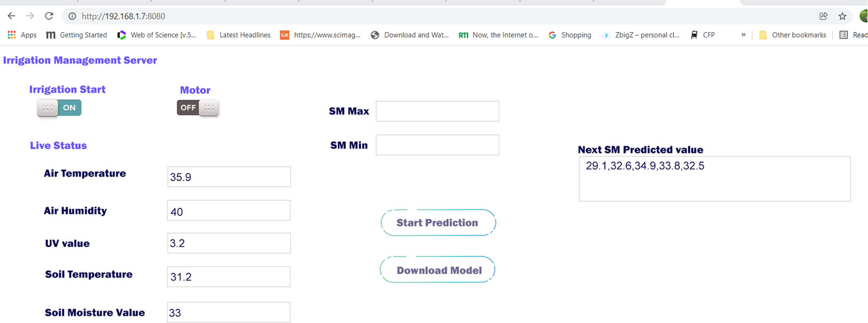Click the SM Max input field

437,111
